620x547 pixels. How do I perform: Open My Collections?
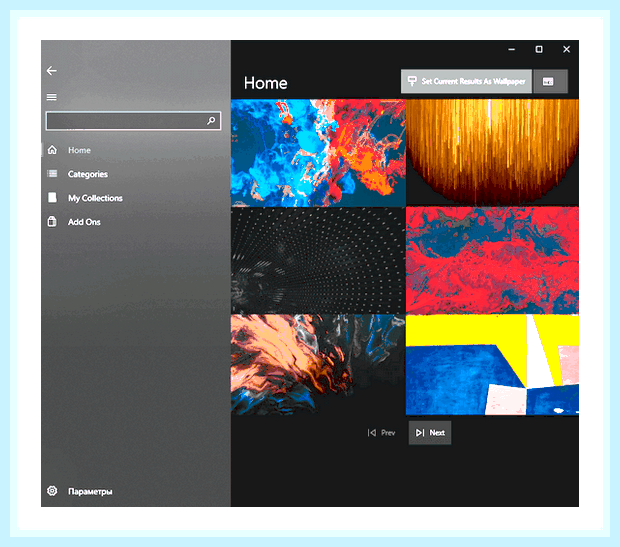(x=95, y=198)
